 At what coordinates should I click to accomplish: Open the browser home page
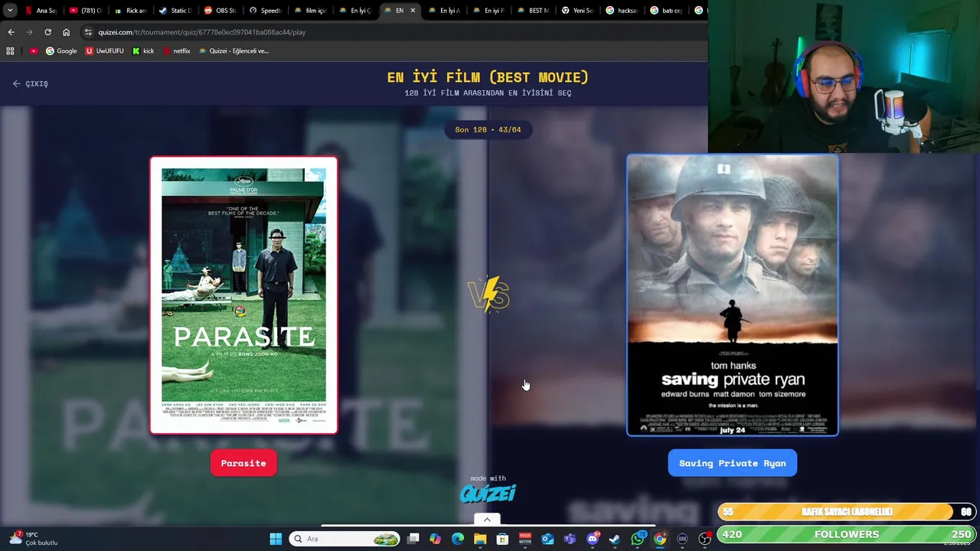(66, 32)
